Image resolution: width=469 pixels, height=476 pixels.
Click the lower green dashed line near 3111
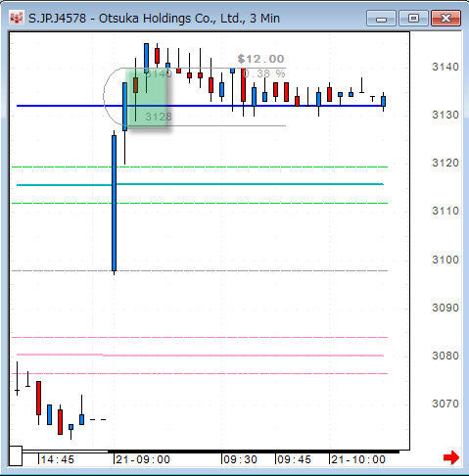click(200, 203)
